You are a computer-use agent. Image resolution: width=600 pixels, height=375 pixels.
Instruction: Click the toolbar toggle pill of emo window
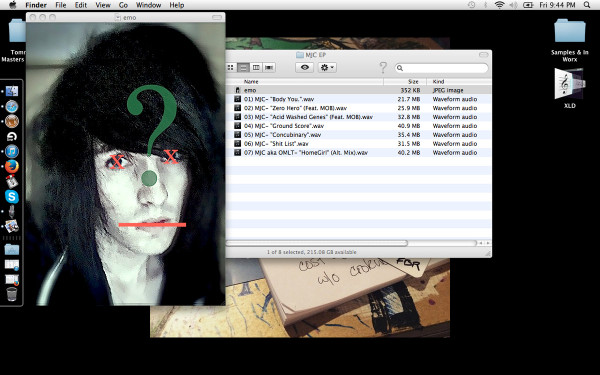tap(217, 17)
